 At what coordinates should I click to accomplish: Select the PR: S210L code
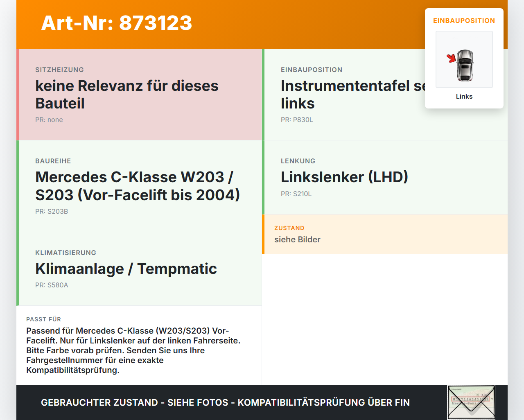[x=296, y=194]
